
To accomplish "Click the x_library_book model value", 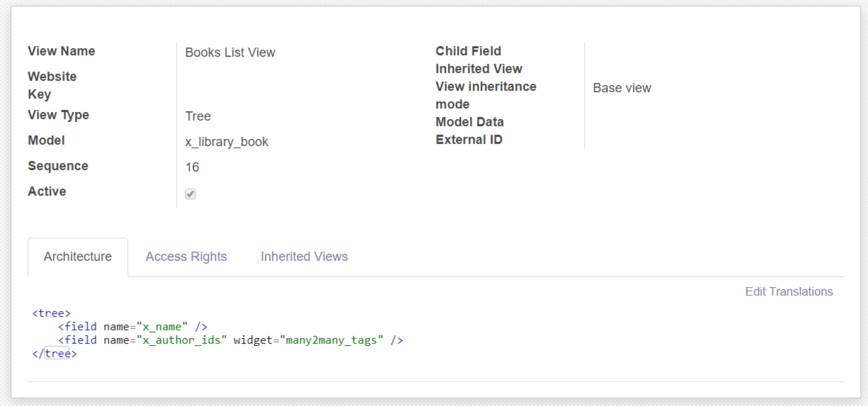I will (227, 142).
